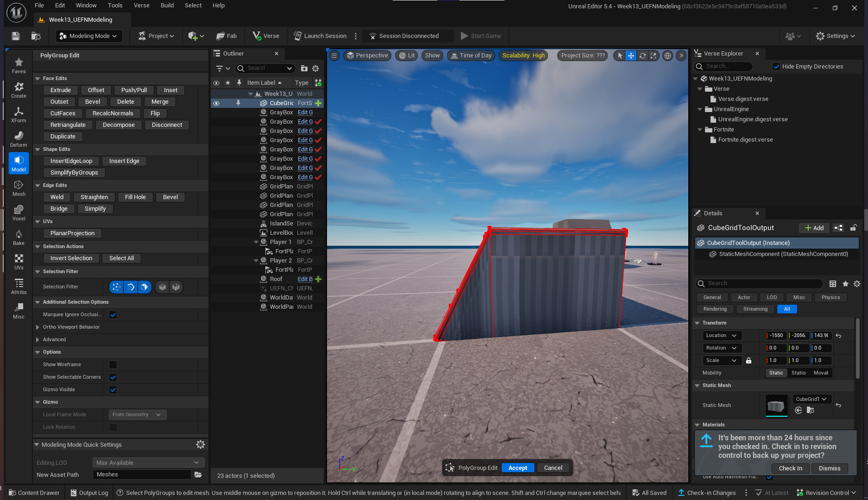Select face selection filter icon
868x500 pixels.
[145, 287]
